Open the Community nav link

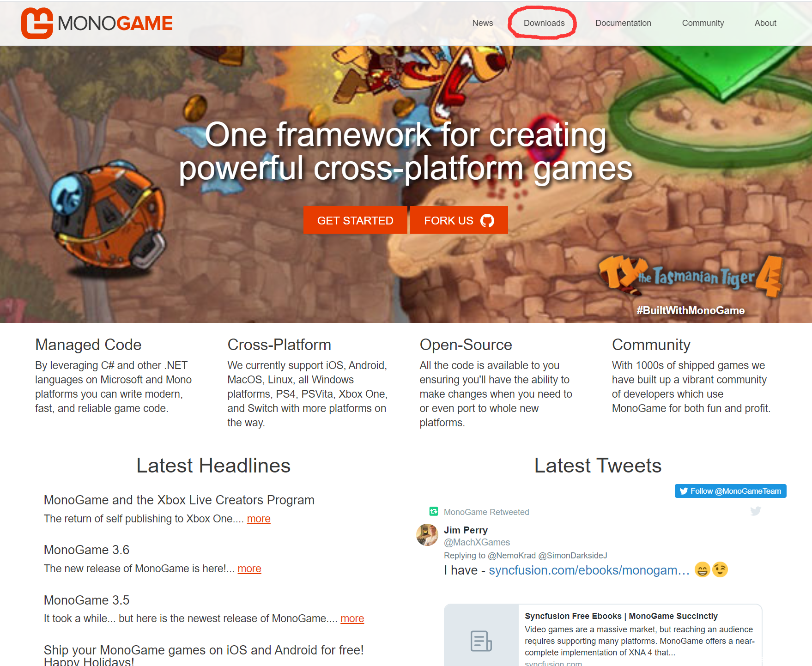(703, 23)
